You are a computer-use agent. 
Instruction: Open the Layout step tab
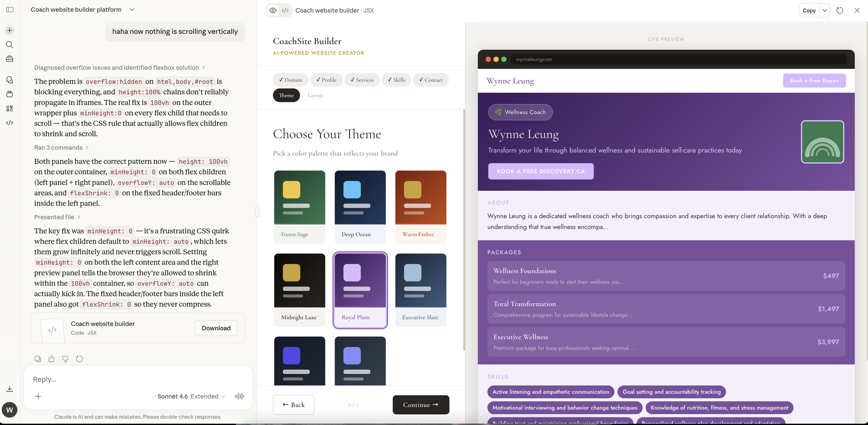click(x=315, y=96)
